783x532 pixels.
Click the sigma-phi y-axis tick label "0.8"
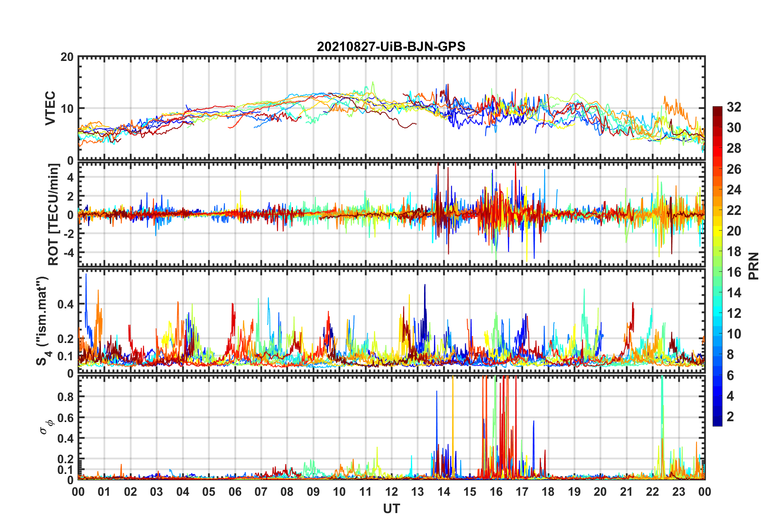tap(65, 397)
